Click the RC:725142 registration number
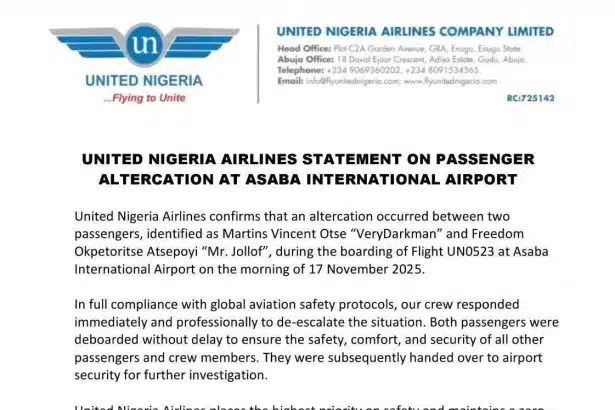This screenshot has width=615, height=410. [527, 98]
